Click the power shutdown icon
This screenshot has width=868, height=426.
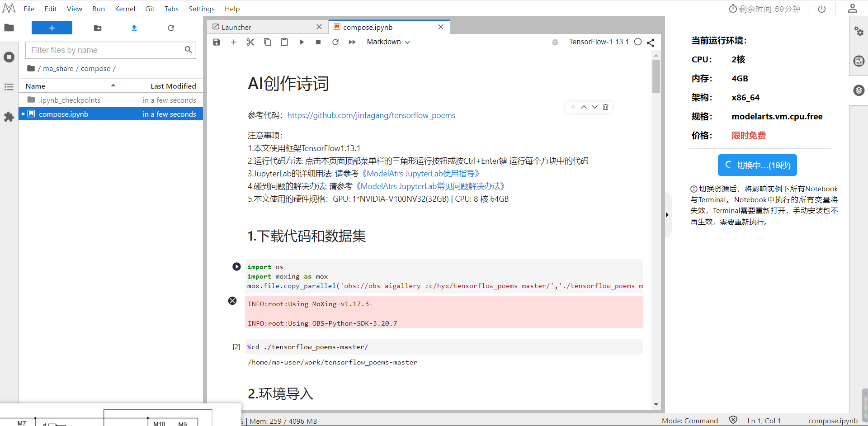tap(822, 9)
